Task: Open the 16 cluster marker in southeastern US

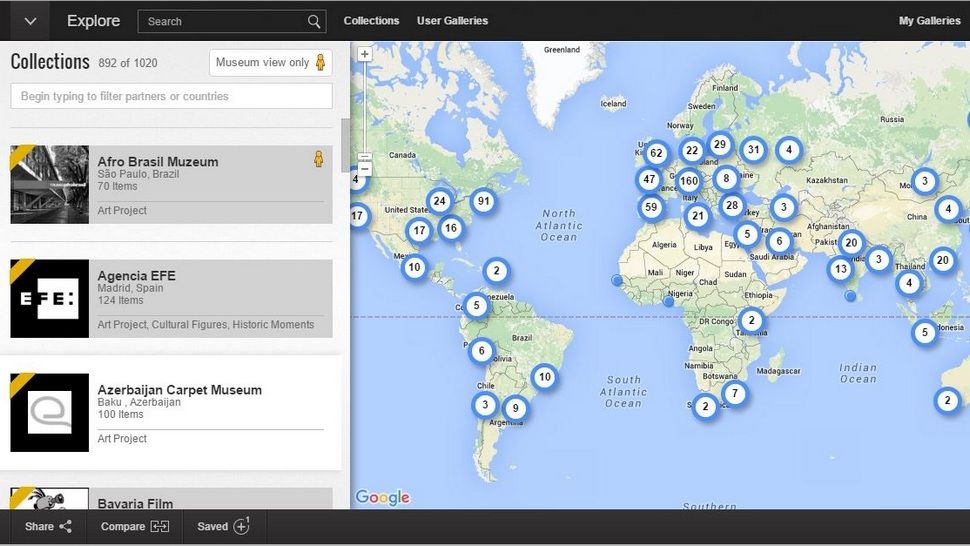Action: point(451,228)
